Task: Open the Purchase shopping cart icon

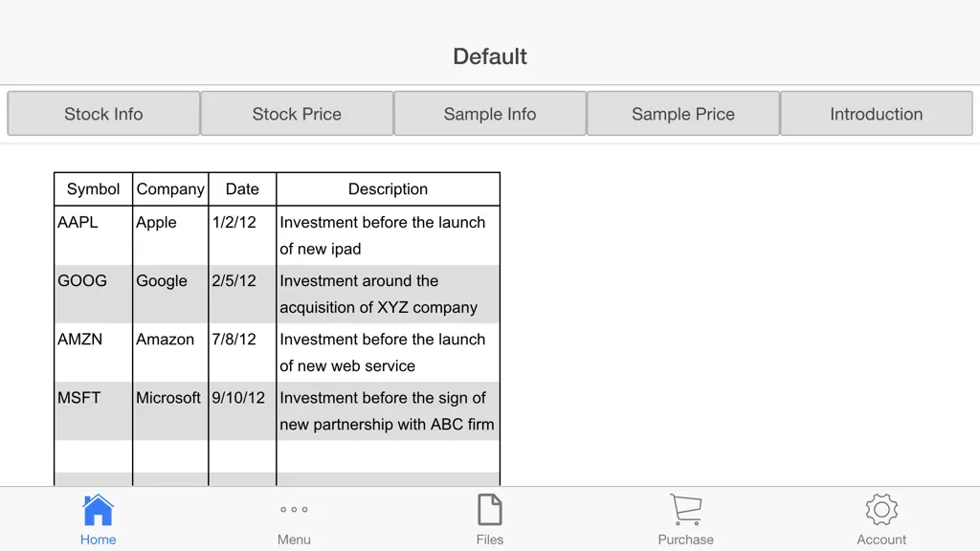Action: click(685, 510)
